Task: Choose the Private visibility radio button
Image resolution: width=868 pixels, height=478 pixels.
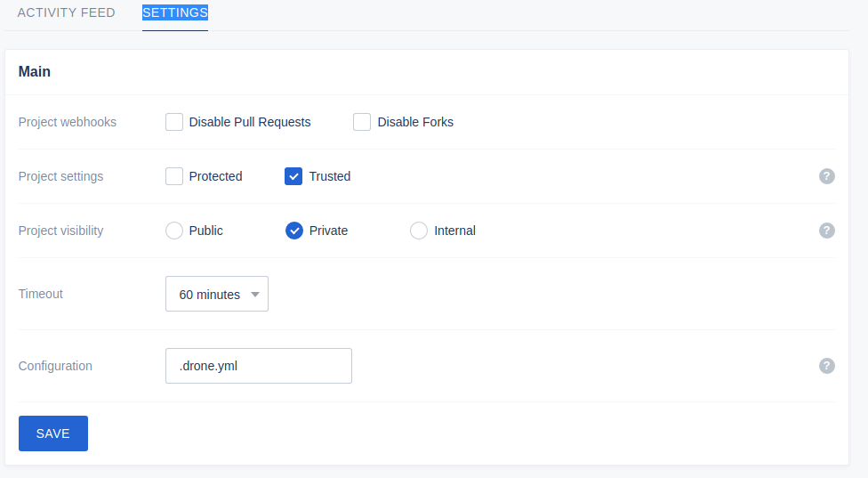Action: (294, 231)
